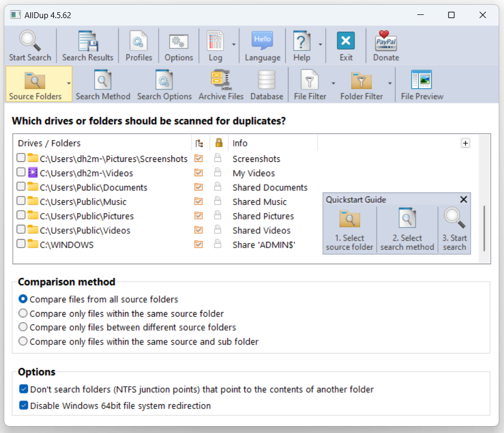The height and width of the screenshot is (433, 504).
Task: Open the File Preview icon
Action: 422,79
